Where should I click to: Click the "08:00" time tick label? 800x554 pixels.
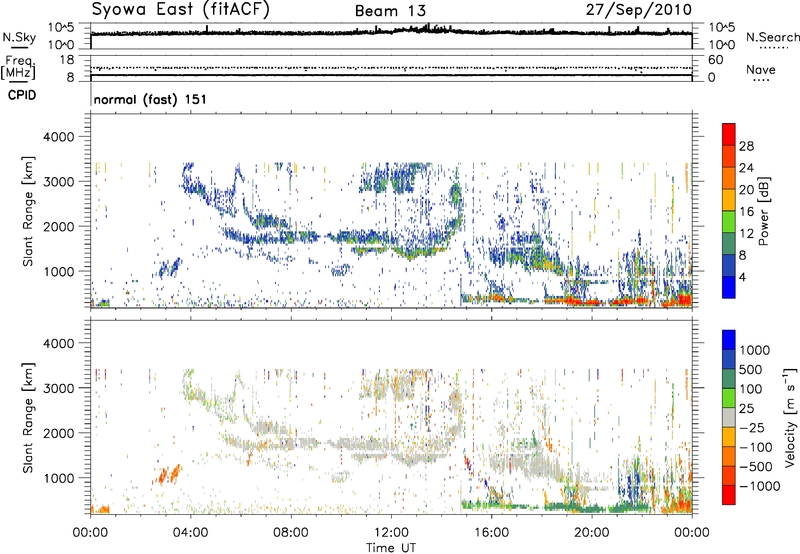click(x=291, y=533)
